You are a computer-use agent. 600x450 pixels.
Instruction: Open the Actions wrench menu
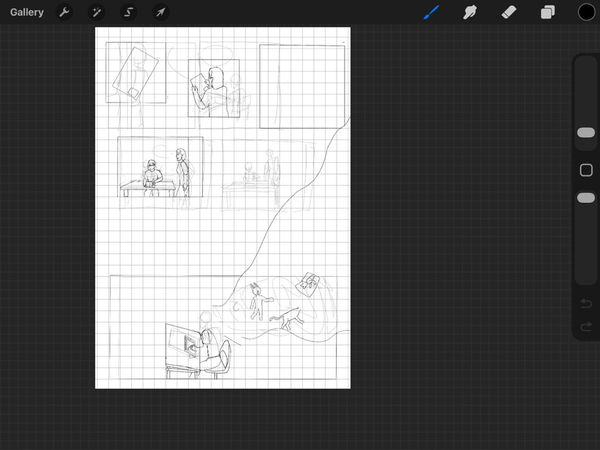coord(64,12)
